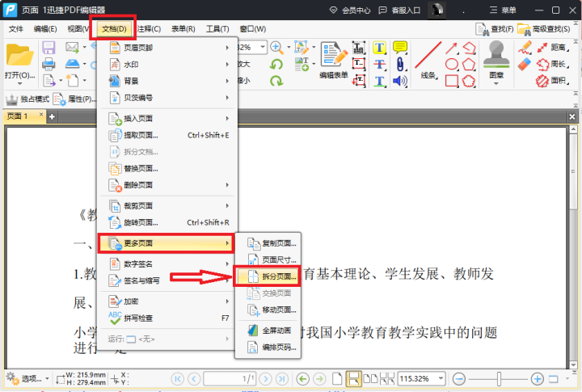Click 查找(F) find button
Image resolution: width=582 pixels, height=392 pixels.
coord(495,29)
